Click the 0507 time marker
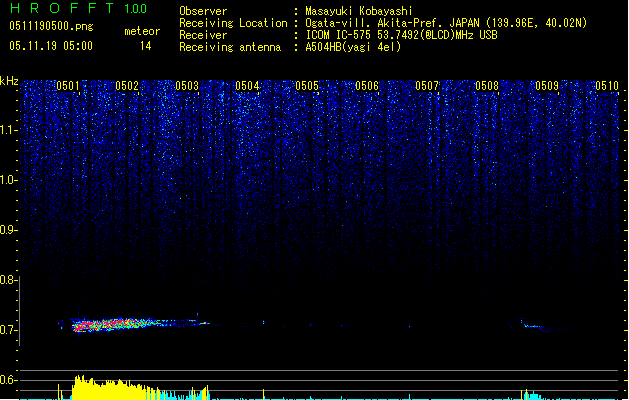Image resolution: width=629 pixels, height=400 pixels. [427, 86]
